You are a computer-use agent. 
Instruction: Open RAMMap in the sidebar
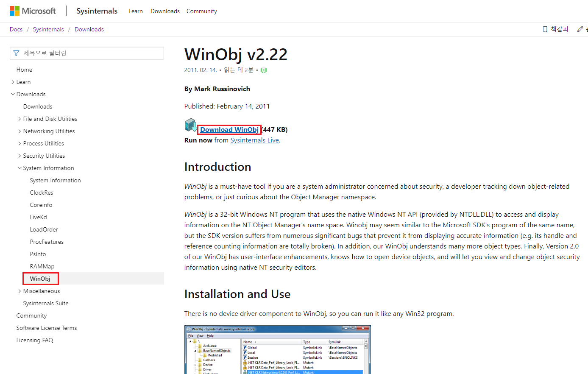click(x=42, y=266)
